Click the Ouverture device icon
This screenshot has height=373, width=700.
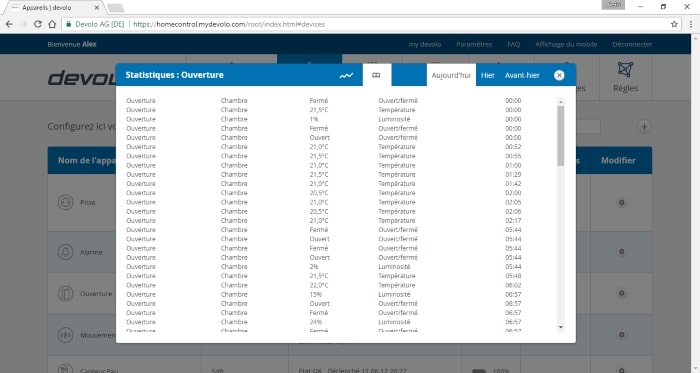(x=65, y=294)
